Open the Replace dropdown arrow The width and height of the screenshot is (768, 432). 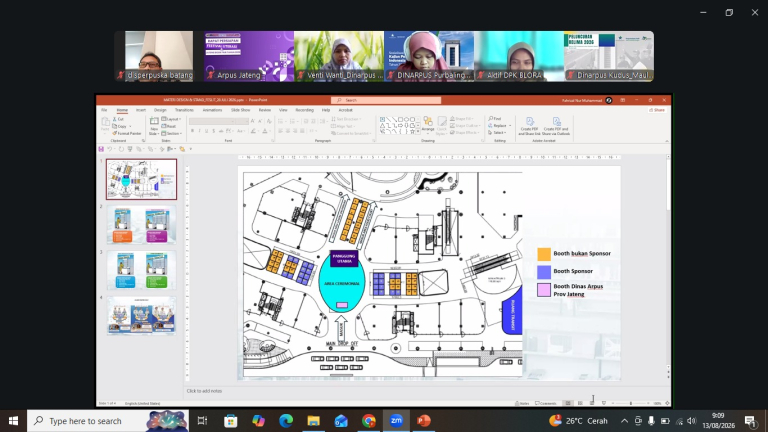(x=510, y=126)
